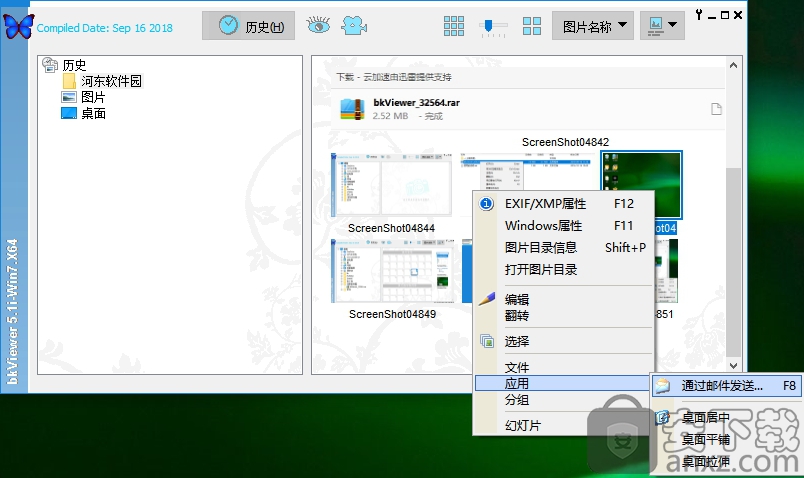Click the vertical scrollbar thumb
The height and width of the screenshot is (478, 804).
[733, 262]
